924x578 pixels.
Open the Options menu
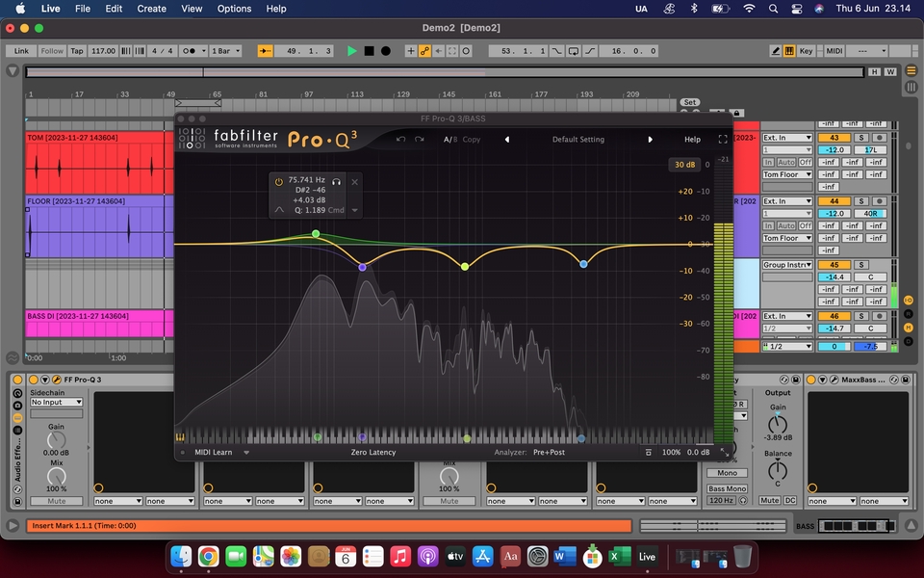[x=234, y=9]
